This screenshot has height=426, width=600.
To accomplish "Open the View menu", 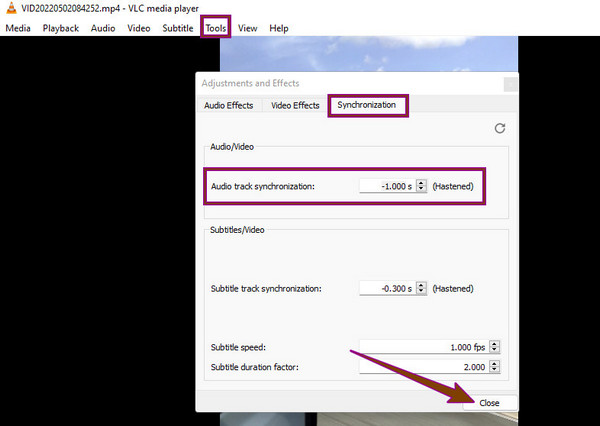I will point(248,28).
